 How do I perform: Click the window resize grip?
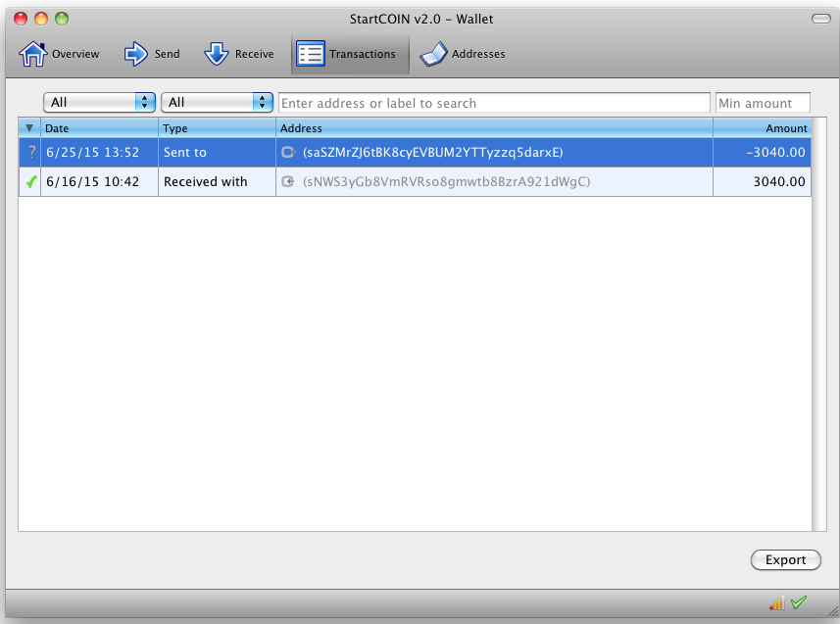pos(833,610)
